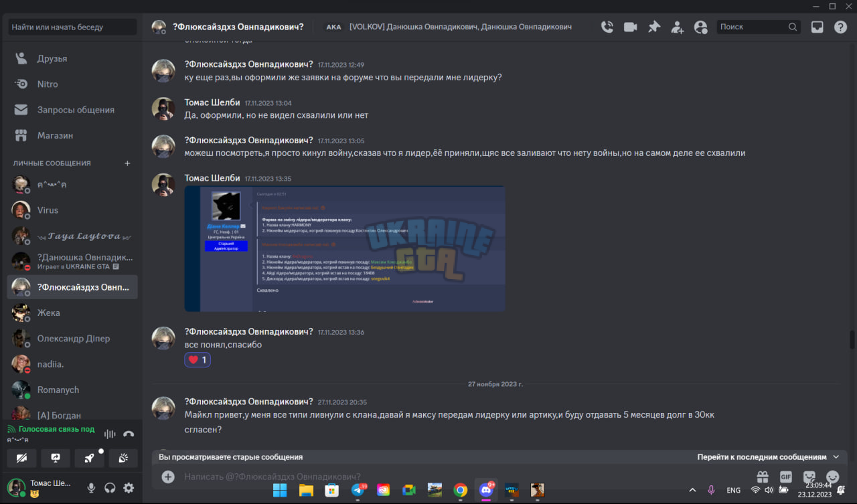The height and width of the screenshot is (504, 857).
Task: Start a voice call with the contact
Action: (607, 27)
